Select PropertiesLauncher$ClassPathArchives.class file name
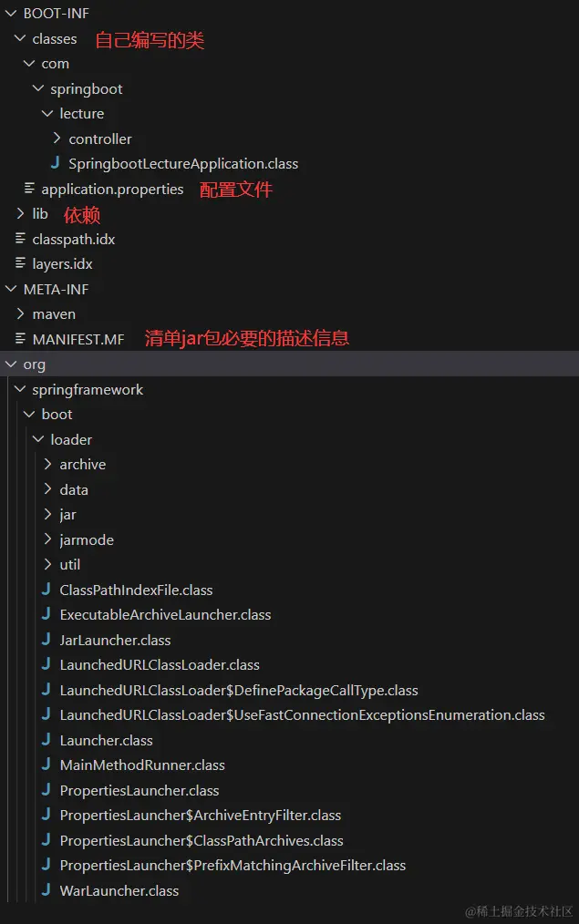 click(202, 840)
